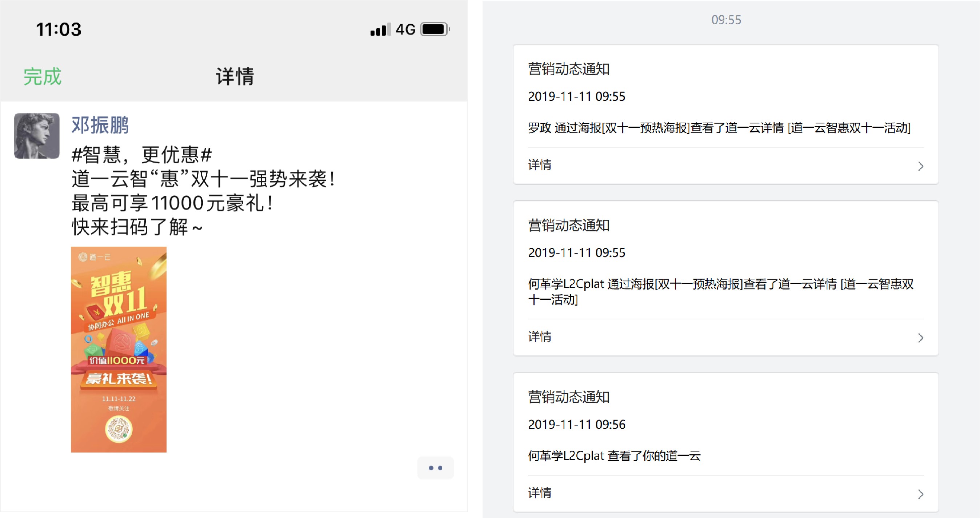
Task: Tap post line 道一云智“惠”双十一强势来袭！
Action: pos(204,179)
